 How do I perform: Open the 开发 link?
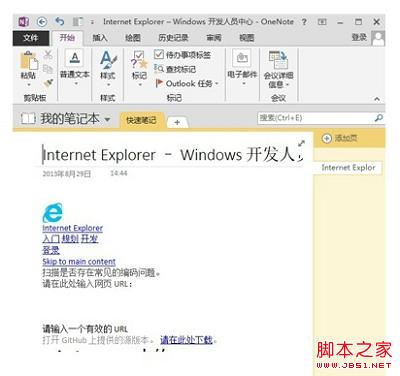click(89, 239)
